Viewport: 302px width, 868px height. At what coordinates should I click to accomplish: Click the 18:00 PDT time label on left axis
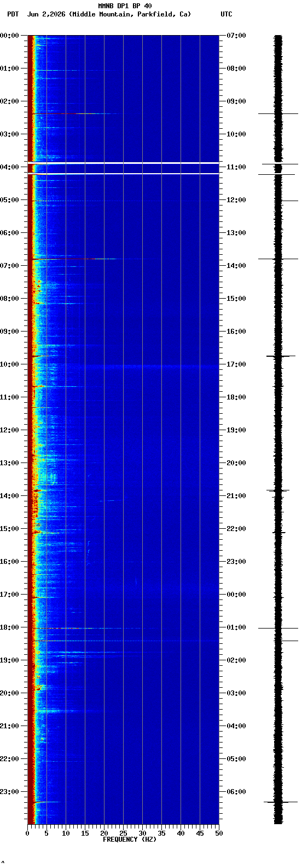(x=9, y=627)
